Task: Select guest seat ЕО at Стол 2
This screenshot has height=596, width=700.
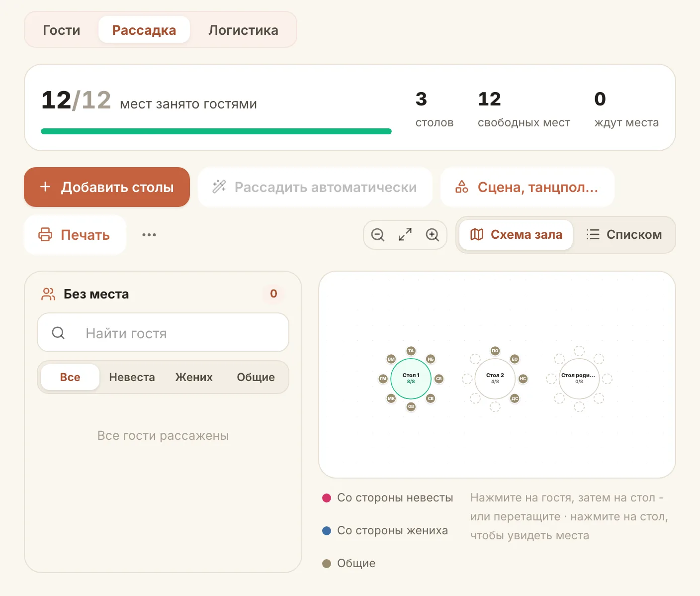Action: click(x=515, y=359)
